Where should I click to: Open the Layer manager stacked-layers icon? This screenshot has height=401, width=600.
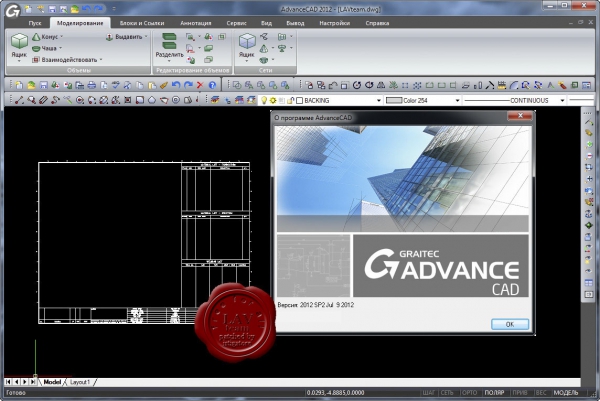click(x=215, y=100)
